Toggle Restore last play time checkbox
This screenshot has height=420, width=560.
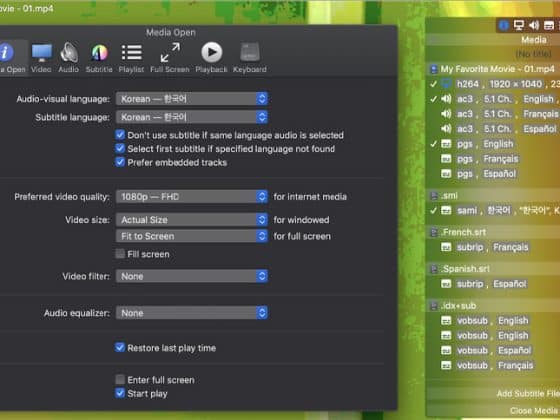(x=120, y=347)
